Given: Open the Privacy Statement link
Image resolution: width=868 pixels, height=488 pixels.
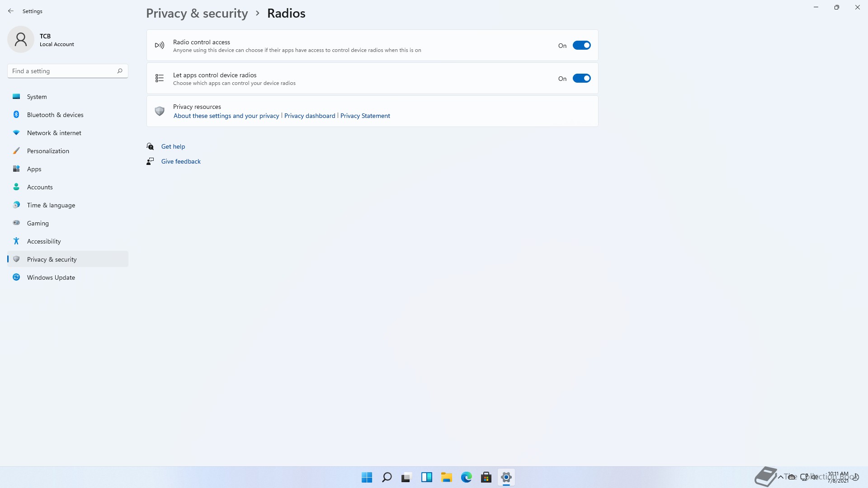Looking at the screenshot, I should (x=365, y=116).
